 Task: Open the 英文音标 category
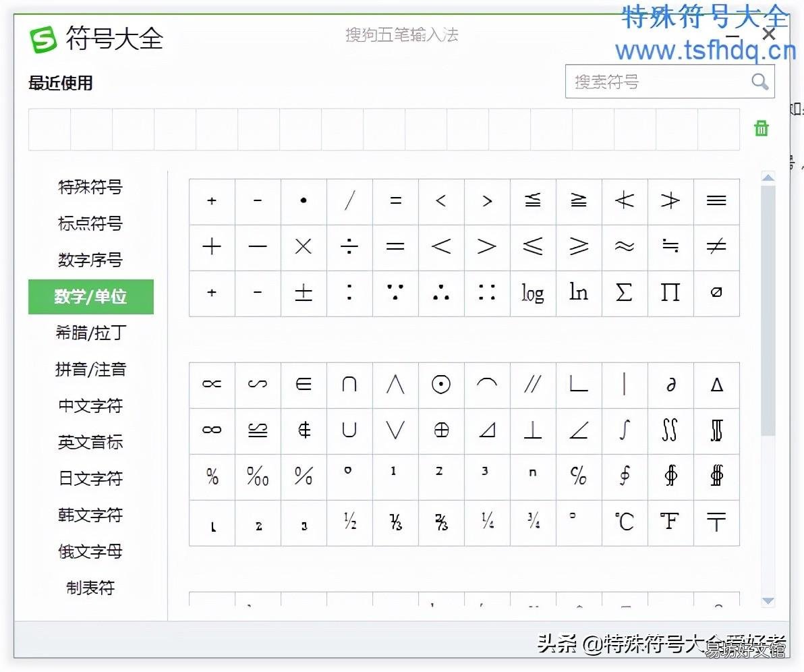tap(90, 442)
